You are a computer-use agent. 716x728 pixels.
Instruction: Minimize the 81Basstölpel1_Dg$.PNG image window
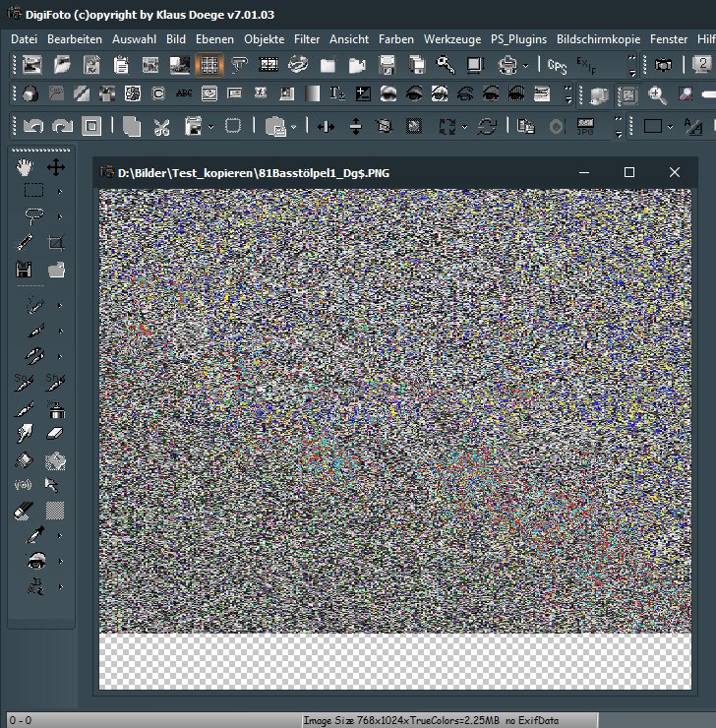click(584, 172)
